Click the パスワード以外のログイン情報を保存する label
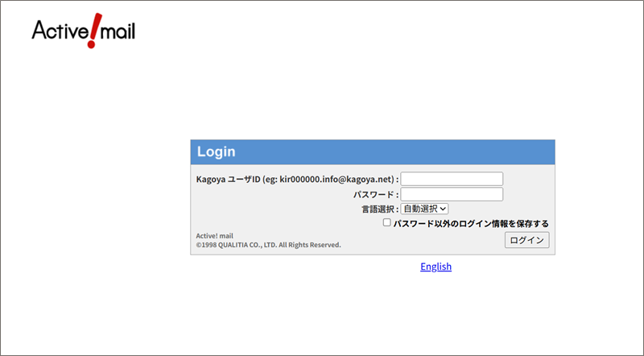Screen dimensions: 644x356 tap(471, 223)
